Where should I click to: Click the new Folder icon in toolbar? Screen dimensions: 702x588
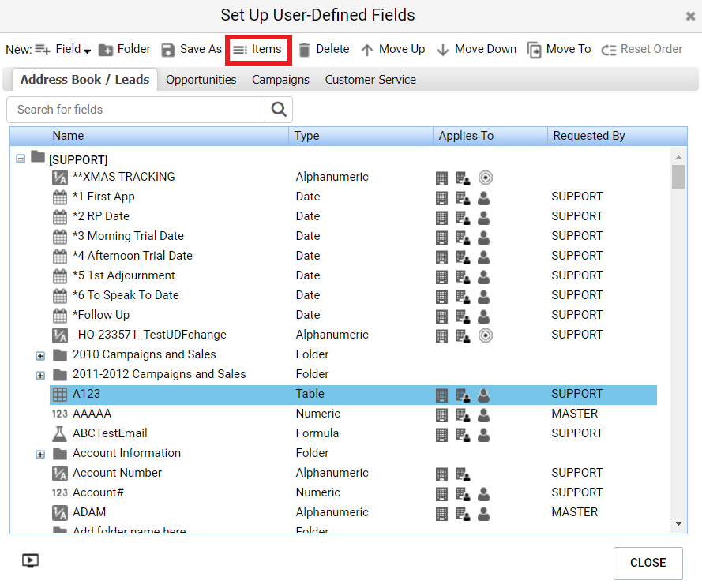click(x=106, y=50)
